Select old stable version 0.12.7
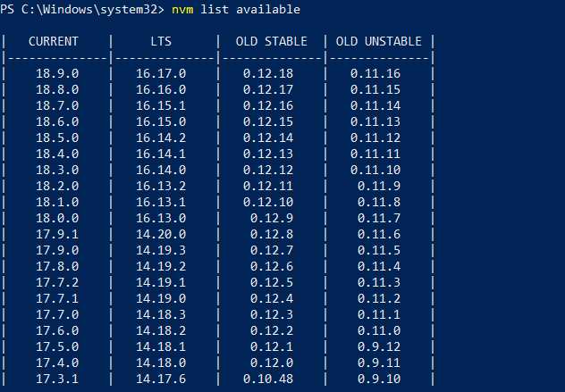 [272, 250]
